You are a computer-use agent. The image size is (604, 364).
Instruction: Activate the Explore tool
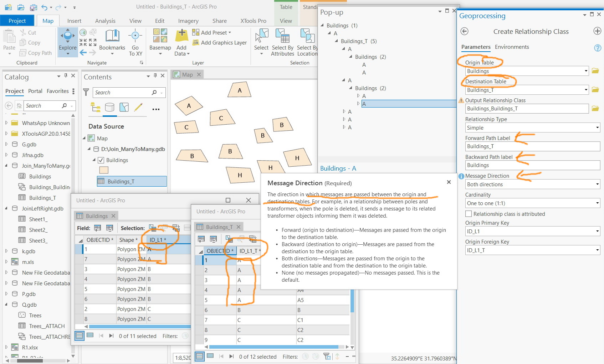67,42
